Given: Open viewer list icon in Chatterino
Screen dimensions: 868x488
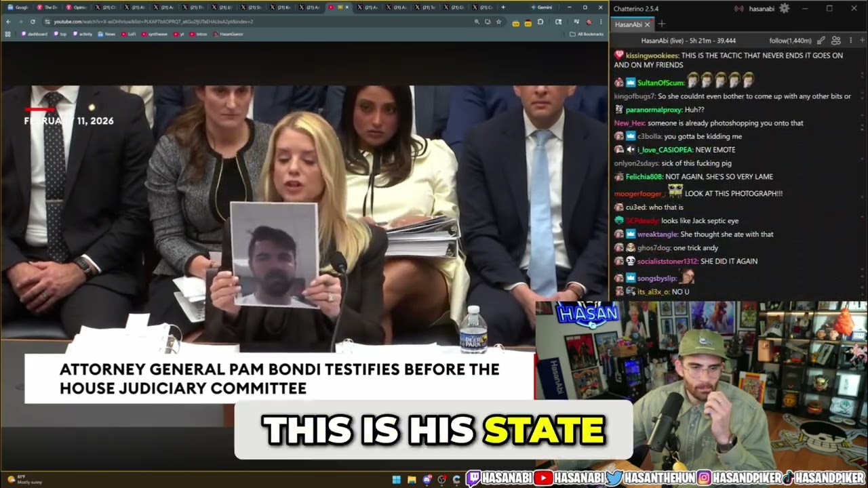Looking at the screenshot, I should [x=836, y=41].
